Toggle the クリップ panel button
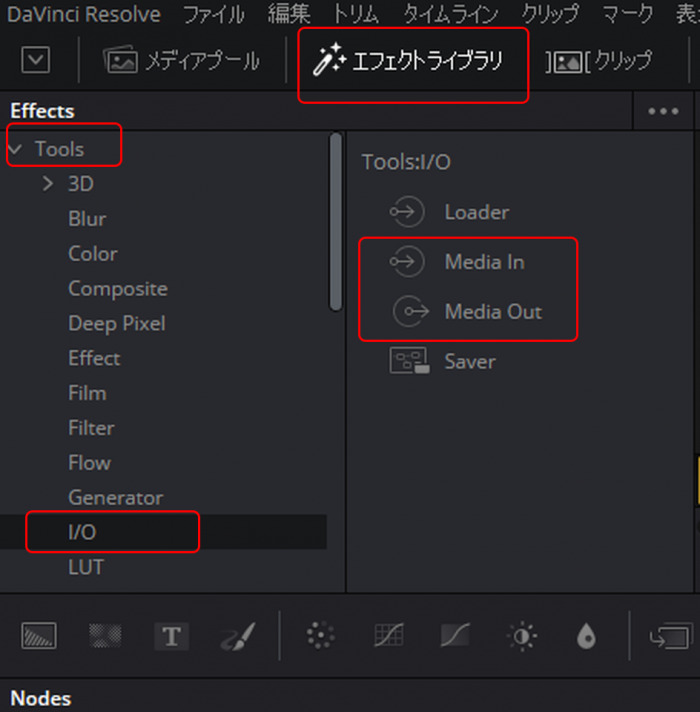The height and width of the screenshot is (712, 700). tap(598, 61)
